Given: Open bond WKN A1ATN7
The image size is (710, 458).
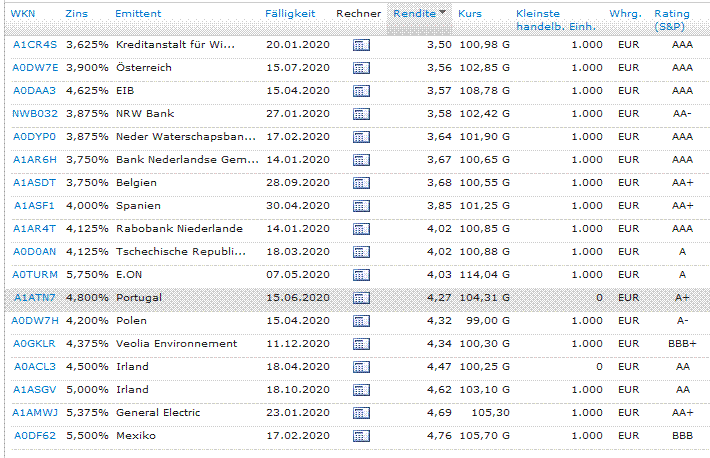Looking at the screenshot, I should point(34,298).
